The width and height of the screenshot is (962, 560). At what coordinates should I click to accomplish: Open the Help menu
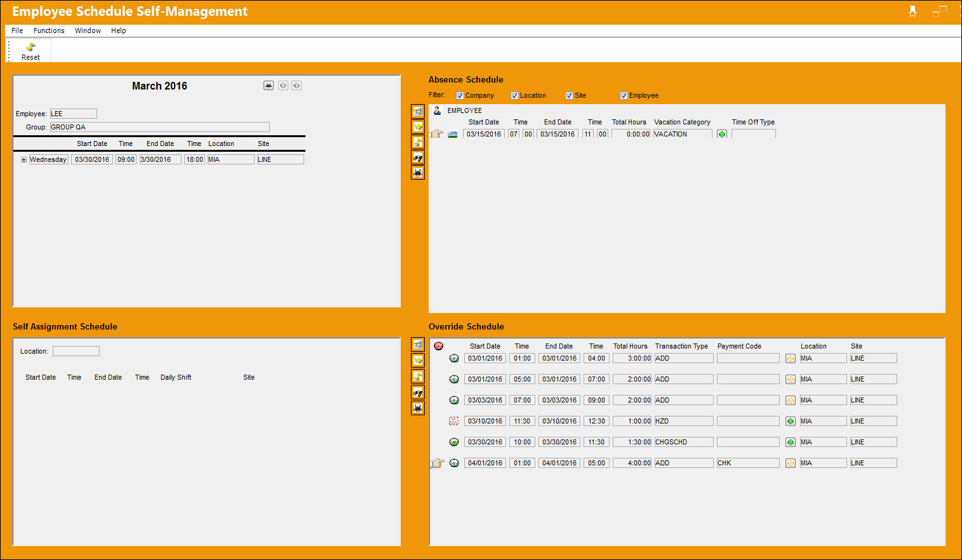click(x=118, y=30)
